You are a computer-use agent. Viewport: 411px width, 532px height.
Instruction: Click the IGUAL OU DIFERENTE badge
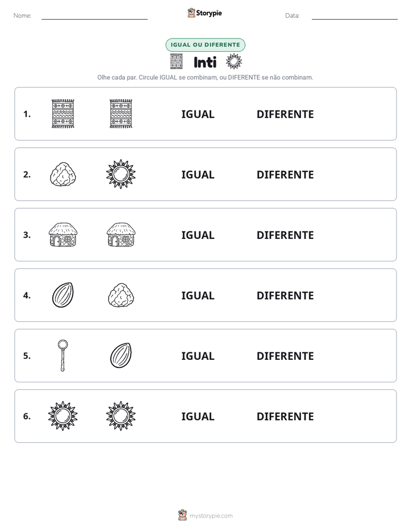coord(205,45)
